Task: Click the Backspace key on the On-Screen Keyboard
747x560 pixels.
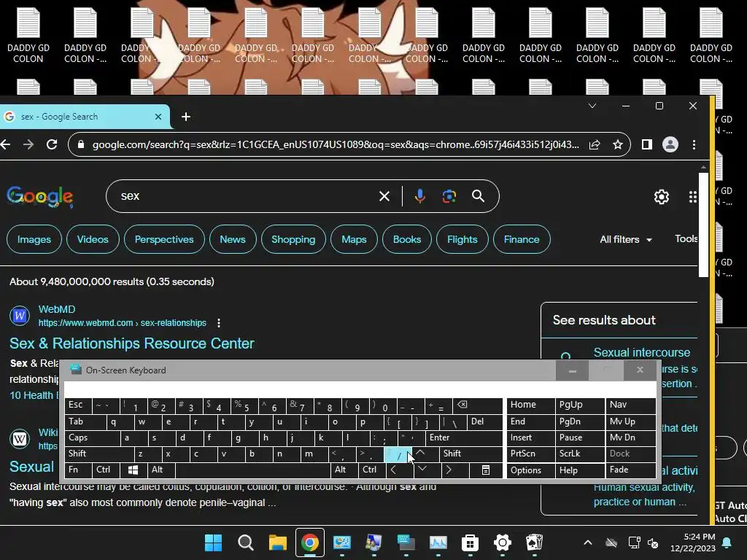Action: coord(476,405)
